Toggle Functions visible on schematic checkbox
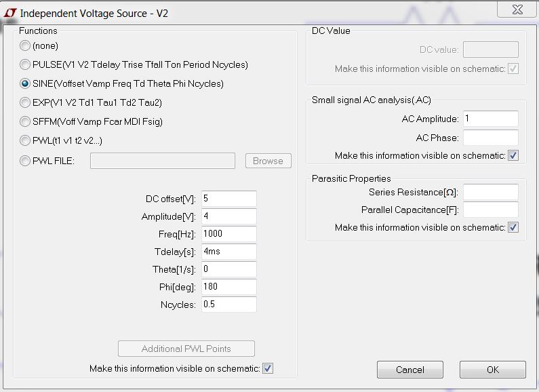539x392 pixels. (x=268, y=368)
